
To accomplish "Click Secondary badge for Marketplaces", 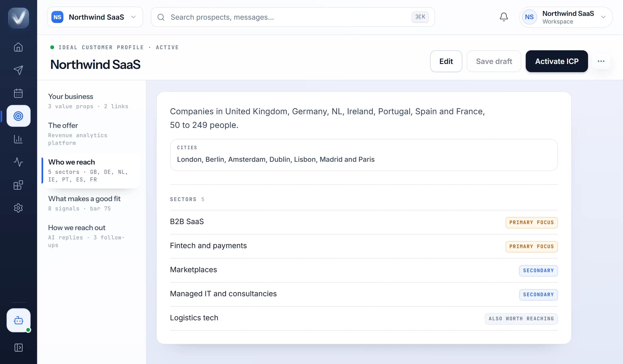I will 538,271.
